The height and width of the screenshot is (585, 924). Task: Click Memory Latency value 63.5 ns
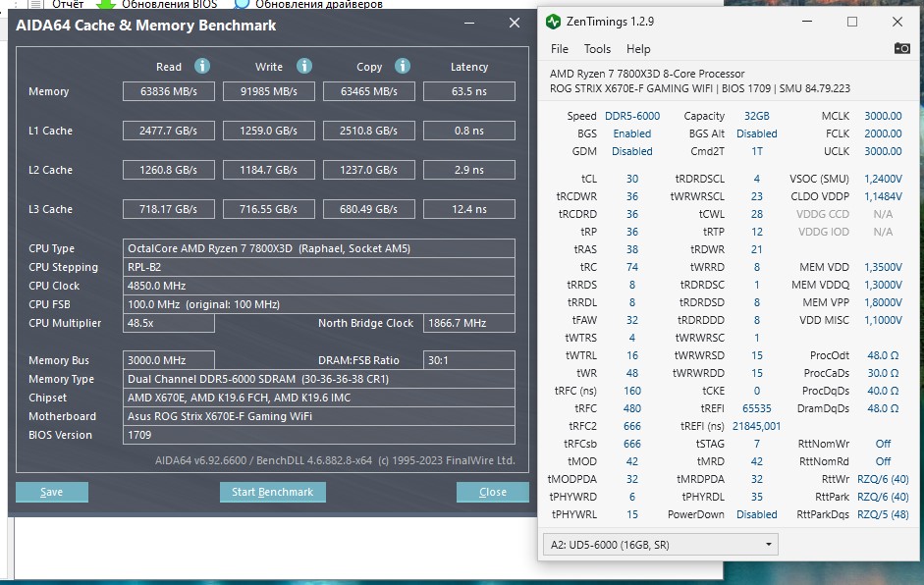pyautogui.click(x=469, y=91)
